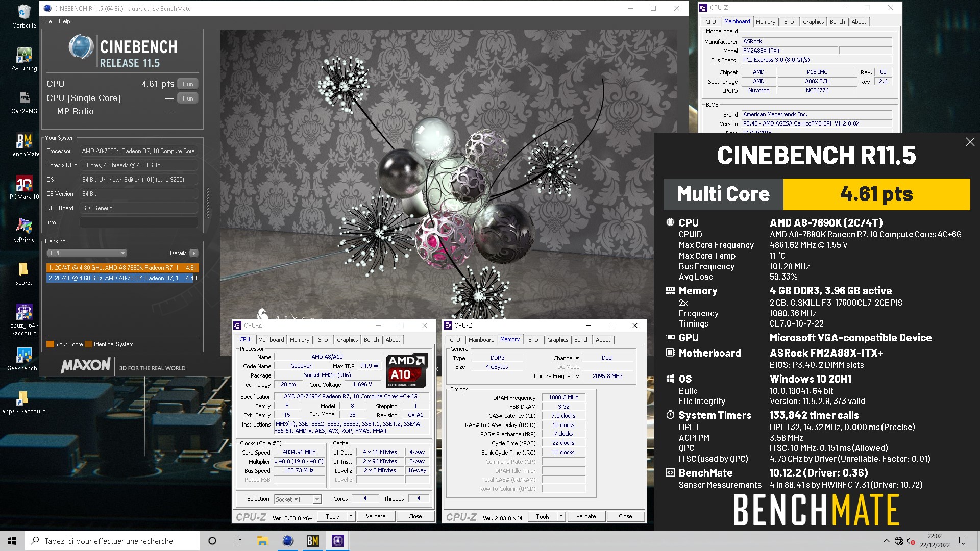The height and width of the screenshot is (551, 980).
Task: Switch to SPD tab in CPU-Z Memory window
Action: [533, 340]
